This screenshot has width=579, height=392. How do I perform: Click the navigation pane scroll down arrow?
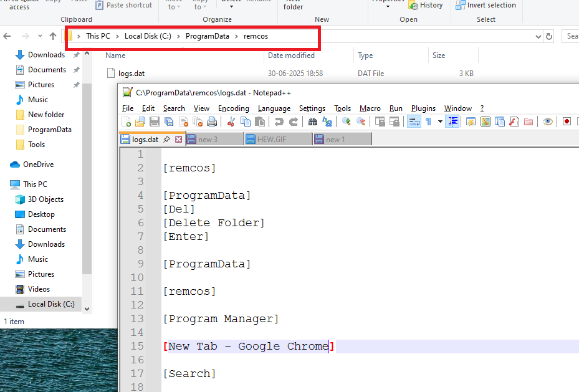point(87,309)
